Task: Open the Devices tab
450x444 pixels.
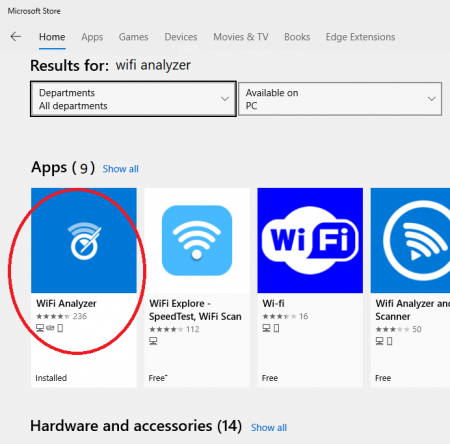Action: tap(181, 37)
